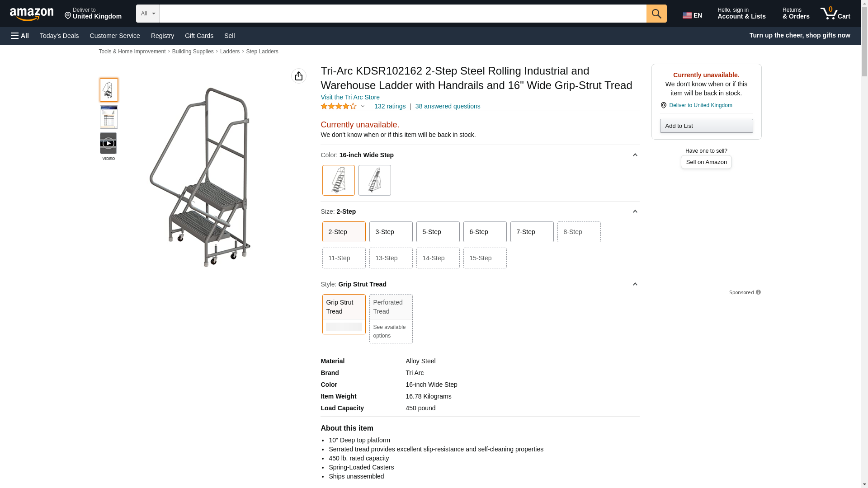Click the Amazon logo

tap(32, 14)
